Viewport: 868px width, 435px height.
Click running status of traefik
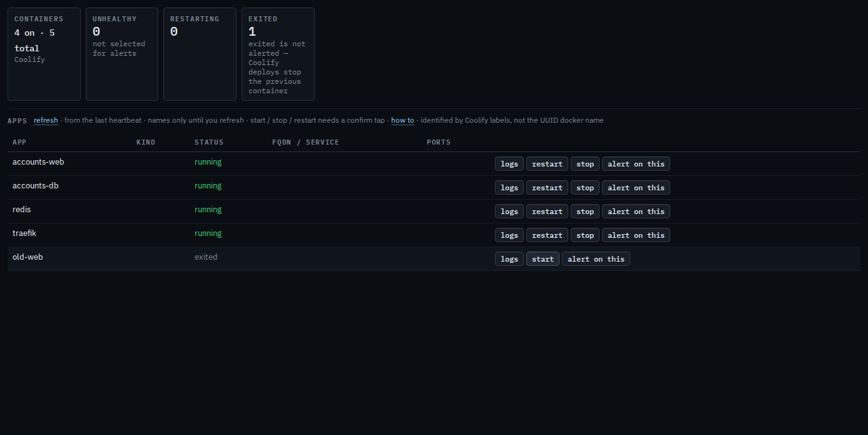(x=208, y=233)
